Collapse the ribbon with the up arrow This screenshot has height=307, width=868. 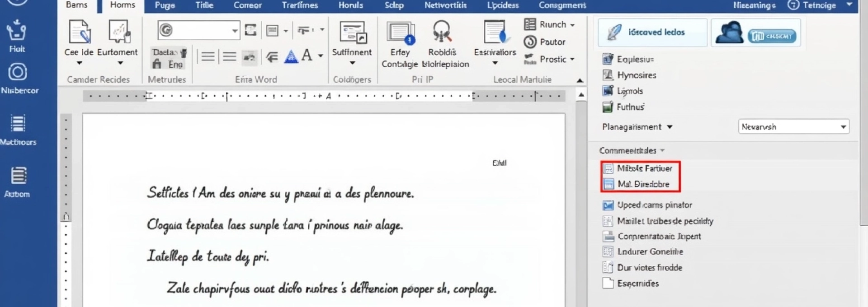(x=580, y=80)
